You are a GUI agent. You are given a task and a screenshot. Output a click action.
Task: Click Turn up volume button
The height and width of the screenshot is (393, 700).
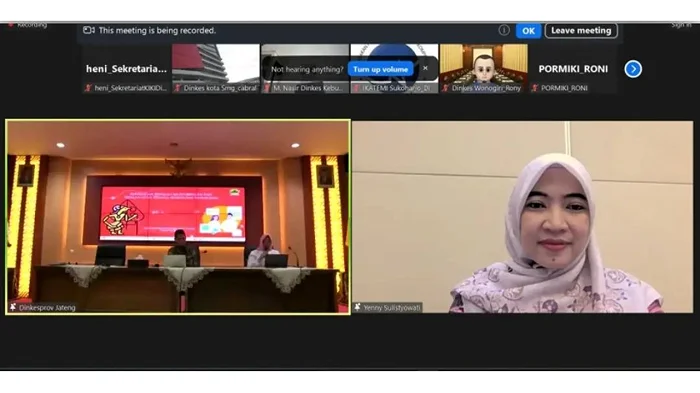380,69
